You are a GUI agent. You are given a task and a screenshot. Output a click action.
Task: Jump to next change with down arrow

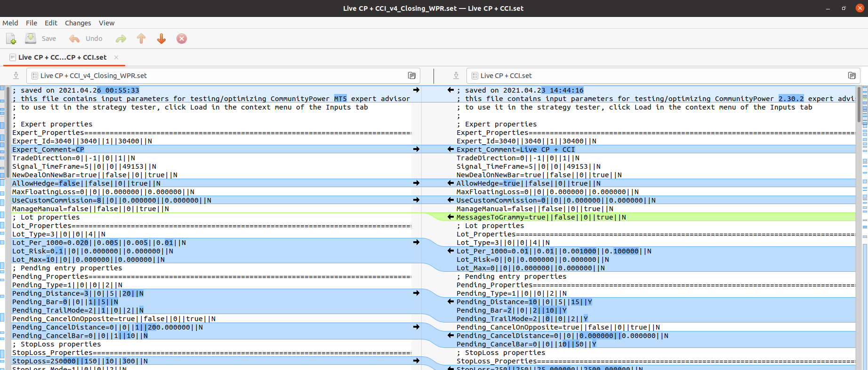tap(161, 39)
